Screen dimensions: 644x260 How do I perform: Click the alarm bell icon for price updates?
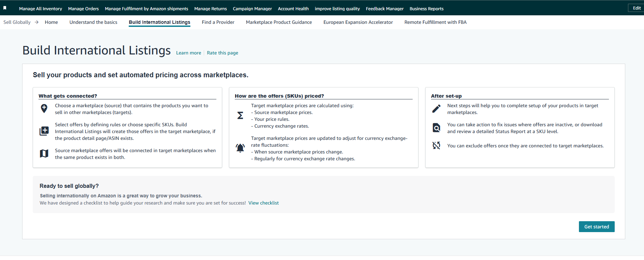coord(240,148)
